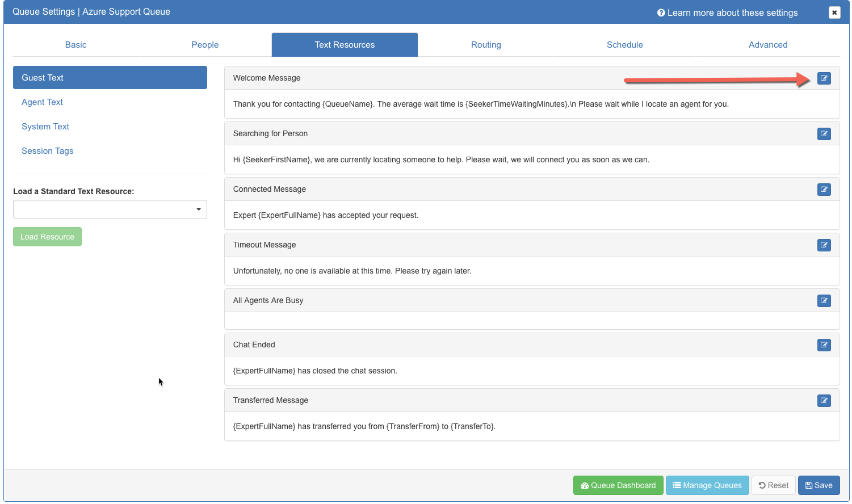852x504 pixels.
Task: Reset the queue settings
Action: pos(774,485)
